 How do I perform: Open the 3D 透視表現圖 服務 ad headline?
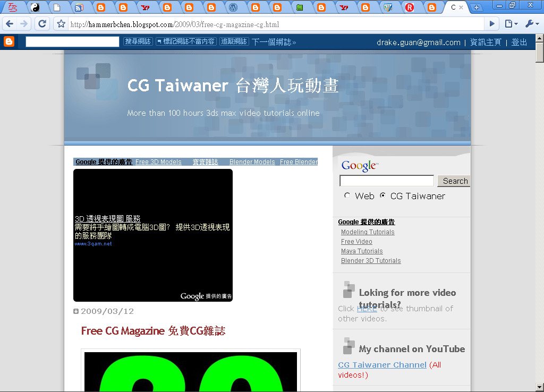[107, 218]
